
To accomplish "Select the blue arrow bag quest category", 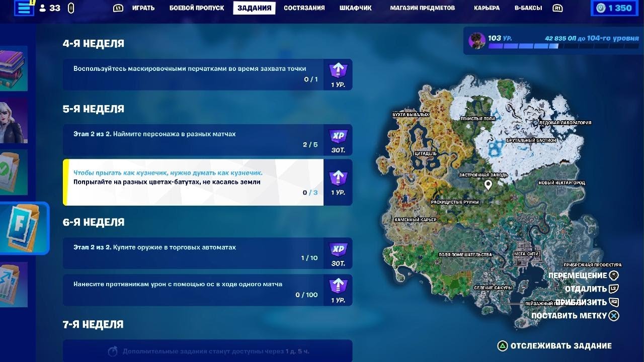I will point(14,285).
